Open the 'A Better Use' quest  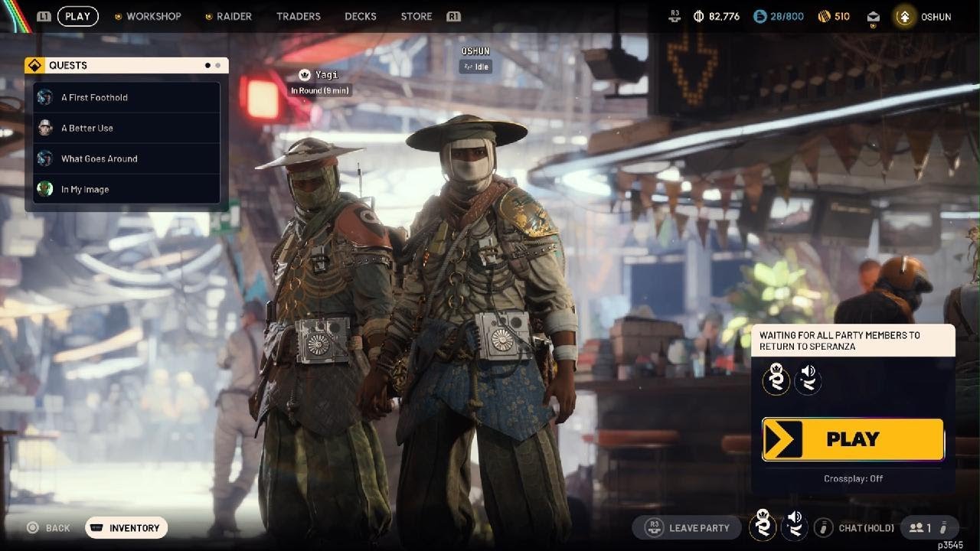click(127, 128)
